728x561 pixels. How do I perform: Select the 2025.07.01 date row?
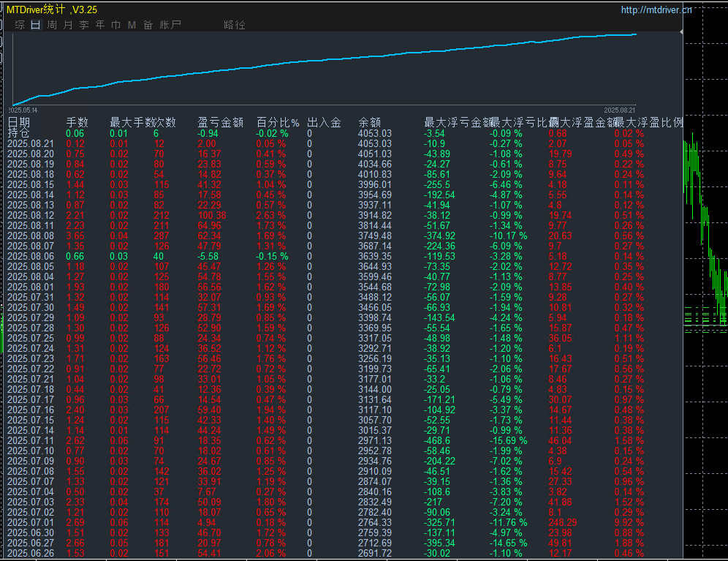coord(31,522)
